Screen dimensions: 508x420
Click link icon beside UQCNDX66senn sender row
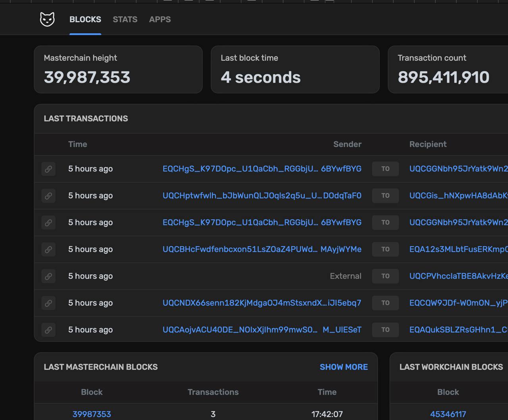click(48, 303)
